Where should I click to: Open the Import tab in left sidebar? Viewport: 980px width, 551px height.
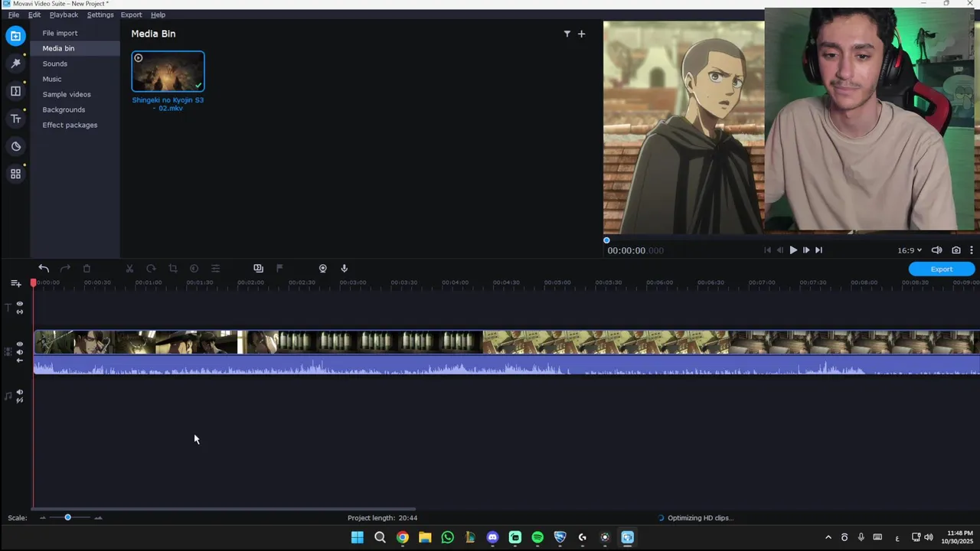15,36
